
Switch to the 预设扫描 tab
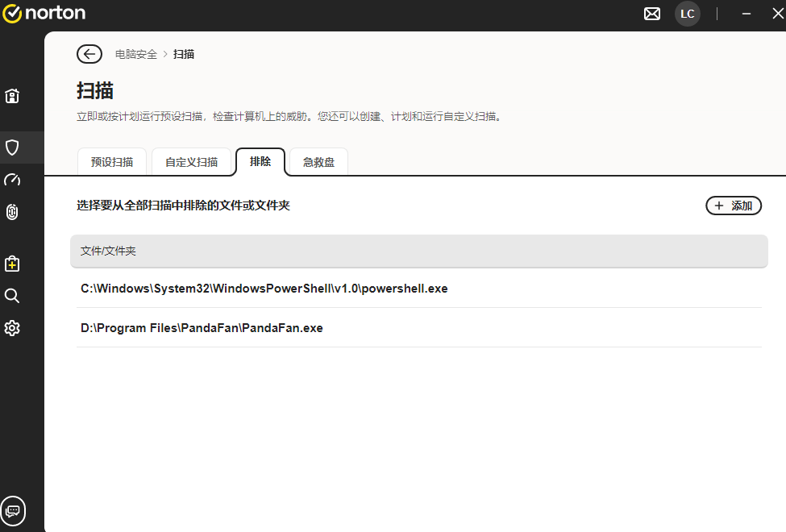(x=112, y=162)
